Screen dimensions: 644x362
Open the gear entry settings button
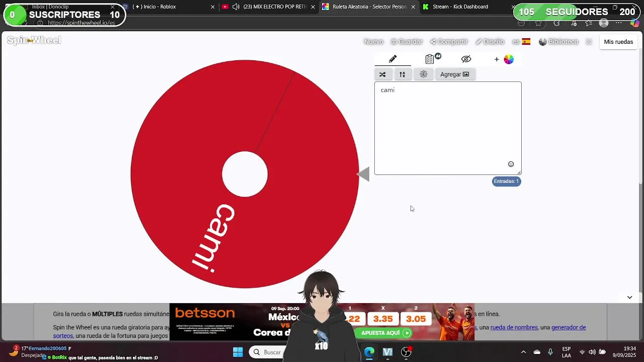[x=424, y=74]
